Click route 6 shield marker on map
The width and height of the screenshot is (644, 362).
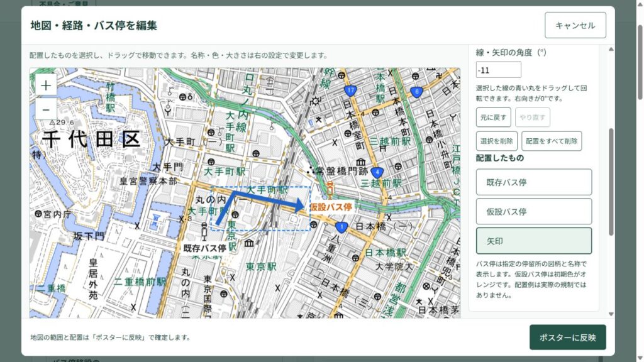416,92
